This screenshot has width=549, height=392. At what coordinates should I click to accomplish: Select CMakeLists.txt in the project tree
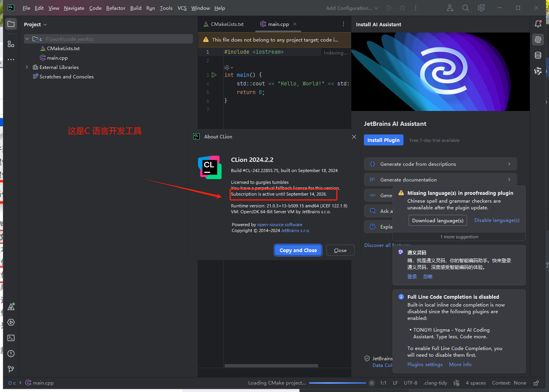click(60, 48)
